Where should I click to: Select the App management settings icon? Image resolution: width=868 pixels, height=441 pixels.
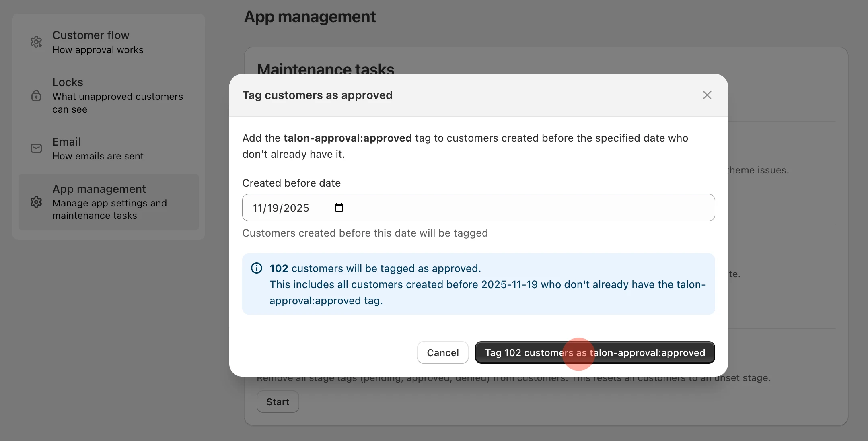[37, 202]
